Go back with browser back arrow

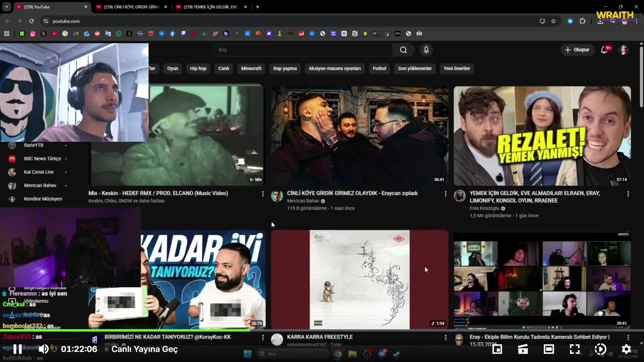click(x=7, y=21)
